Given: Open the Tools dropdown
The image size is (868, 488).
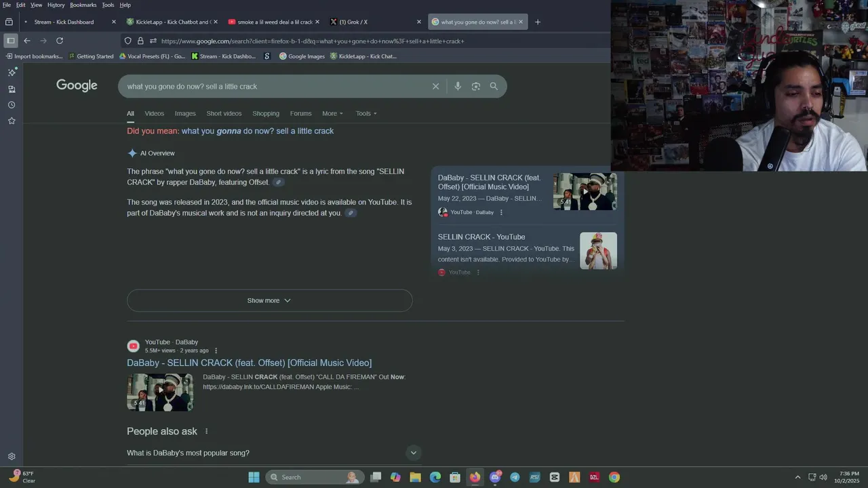Looking at the screenshot, I should click(x=366, y=113).
